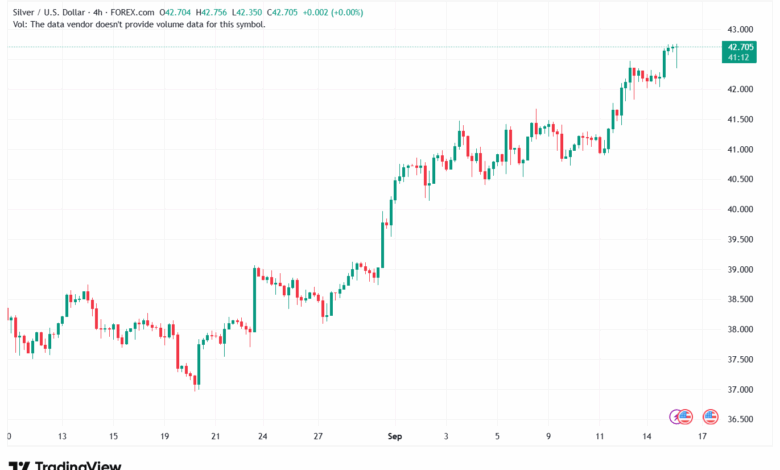The image size is (780, 470).
Task: Click the 40.000 price scale label
Action: (x=740, y=209)
